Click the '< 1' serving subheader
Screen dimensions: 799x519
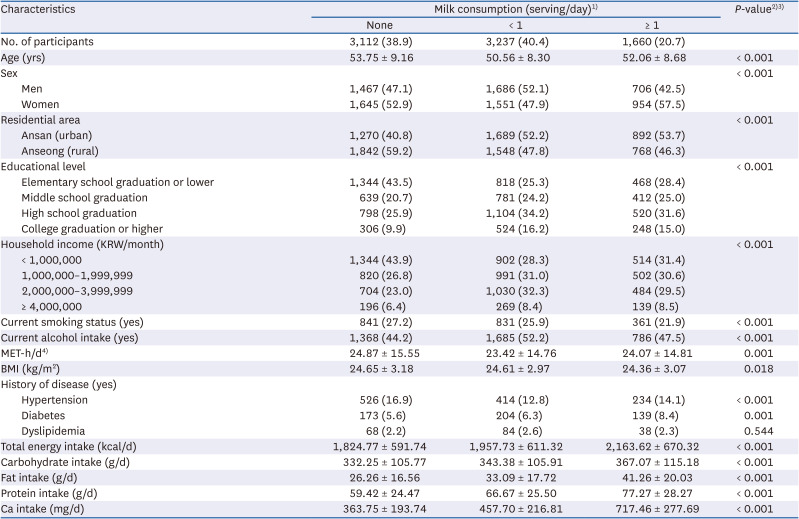516,25
